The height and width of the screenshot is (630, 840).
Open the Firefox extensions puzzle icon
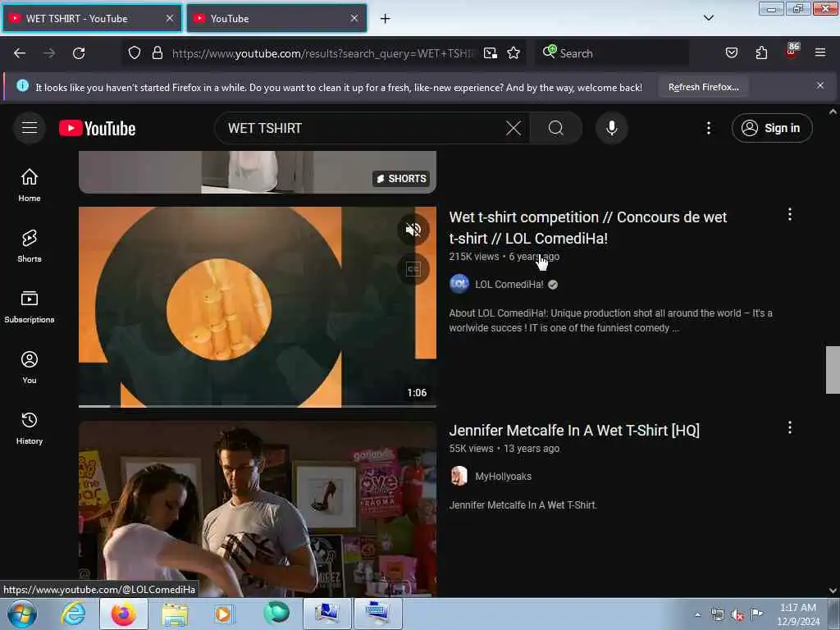(x=761, y=52)
